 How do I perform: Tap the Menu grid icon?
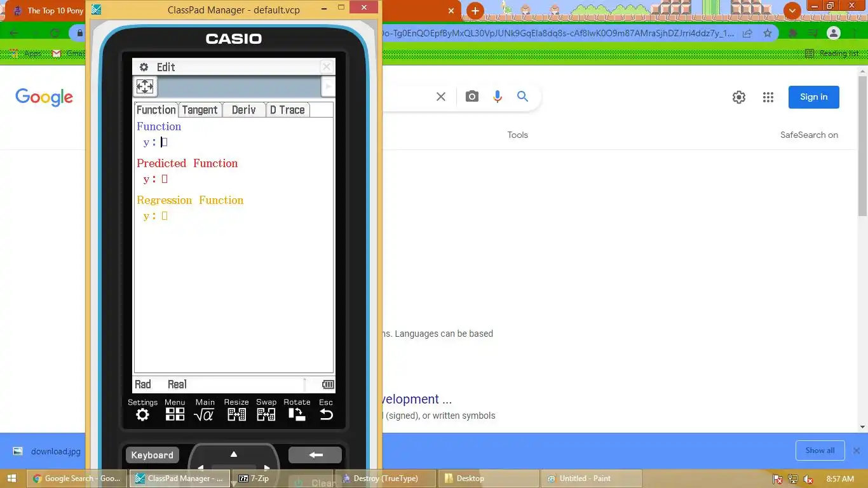tap(175, 410)
